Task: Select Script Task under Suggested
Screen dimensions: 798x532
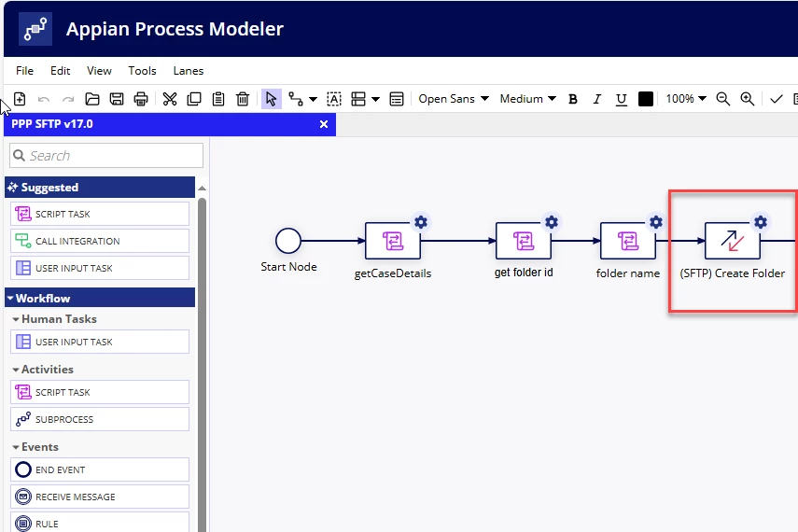Action: click(x=100, y=215)
